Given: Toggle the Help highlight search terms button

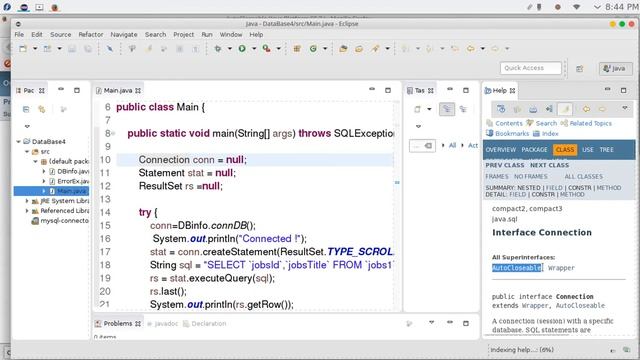Looking at the screenshot, I should [565, 109].
